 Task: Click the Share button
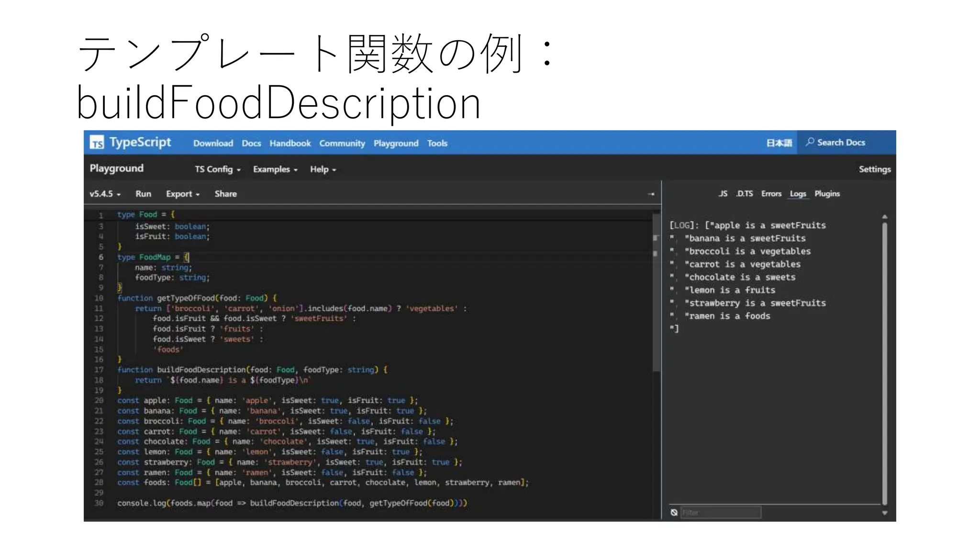(225, 194)
